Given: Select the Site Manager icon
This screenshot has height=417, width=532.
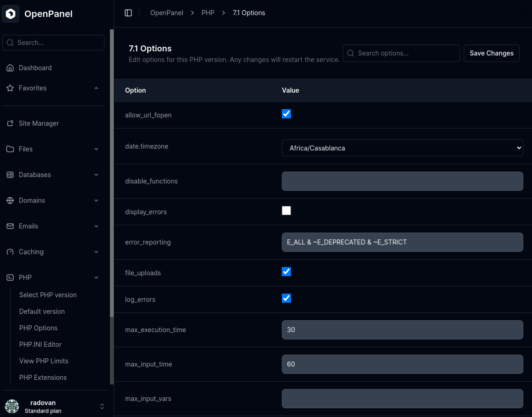Looking at the screenshot, I should [x=10, y=123].
